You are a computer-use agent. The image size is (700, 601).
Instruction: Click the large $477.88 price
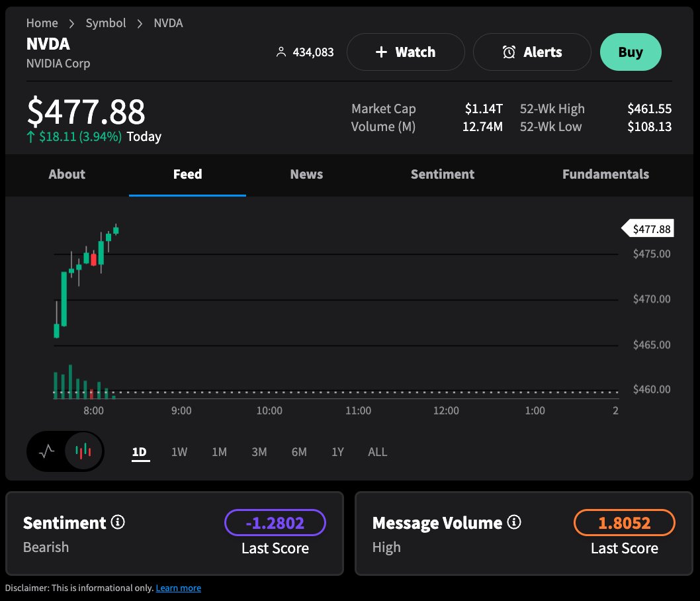[86, 112]
